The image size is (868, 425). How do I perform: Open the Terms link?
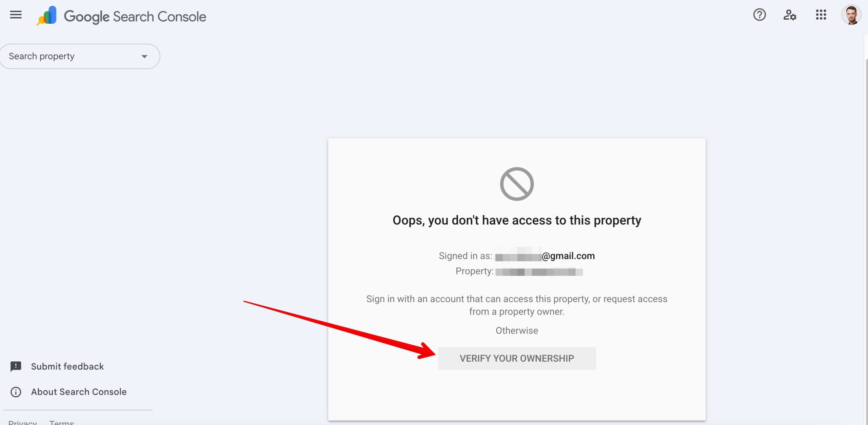tap(61, 422)
